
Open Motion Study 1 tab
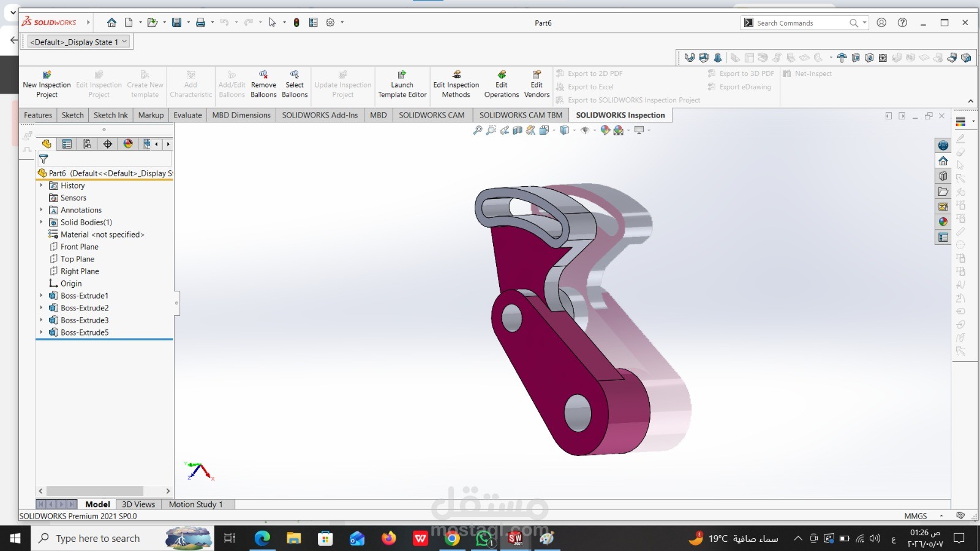tap(196, 504)
